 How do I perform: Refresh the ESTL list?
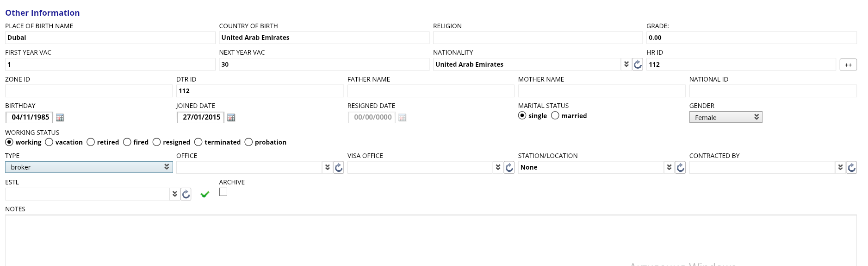tap(186, 194)
